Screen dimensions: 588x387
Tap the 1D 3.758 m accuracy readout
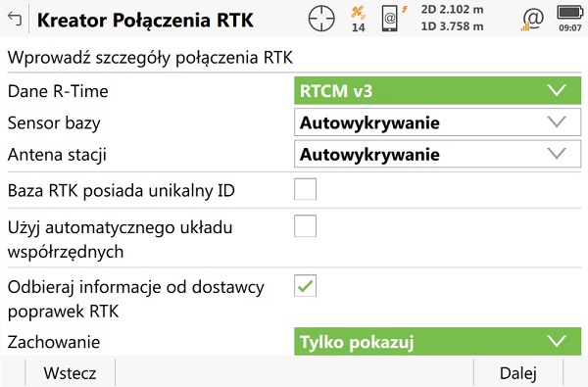pyautogui.click(x=452, y=26)
